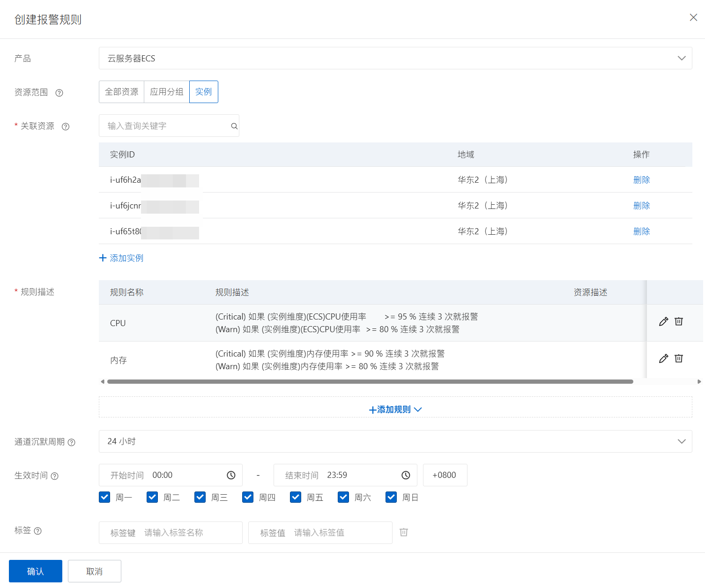This screenshot has height=588, width=705.
Task: Delete instance i-uf6h2a via 删除 link
Action: [641, 180]
